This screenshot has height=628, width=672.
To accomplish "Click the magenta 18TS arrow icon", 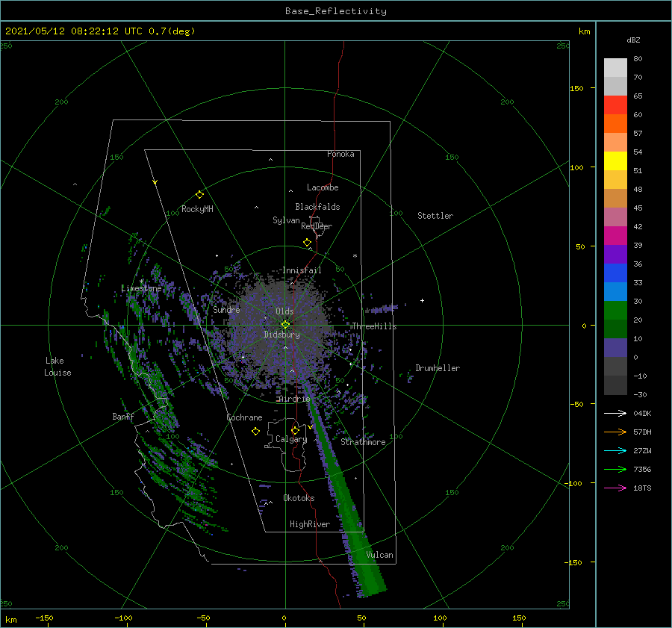I will tap(615, 488).
